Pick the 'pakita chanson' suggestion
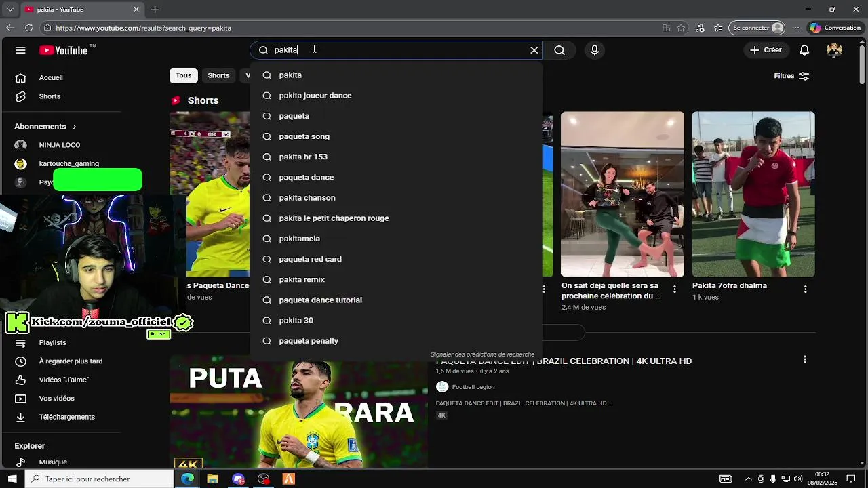Viewport: 868px width, 488px height. point(396,198)
